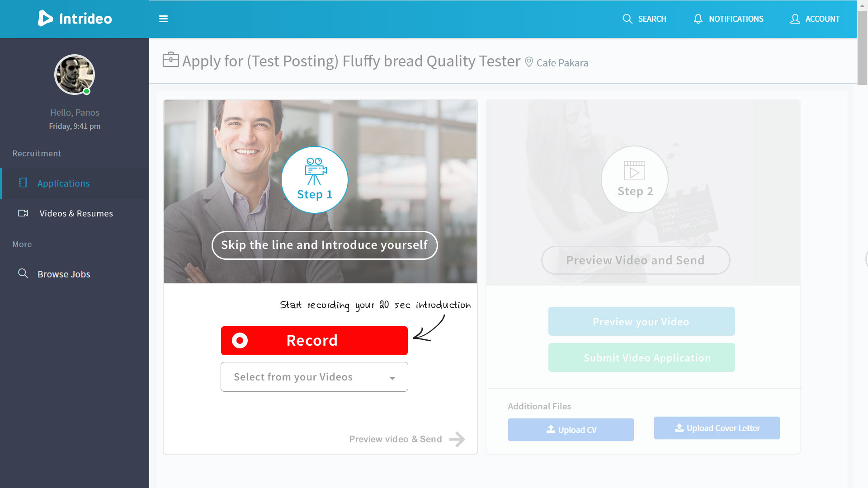Click the Upload Cover Letter button
Screen dimensions: 868x488
pyautogui.click(x=717, y=428)
